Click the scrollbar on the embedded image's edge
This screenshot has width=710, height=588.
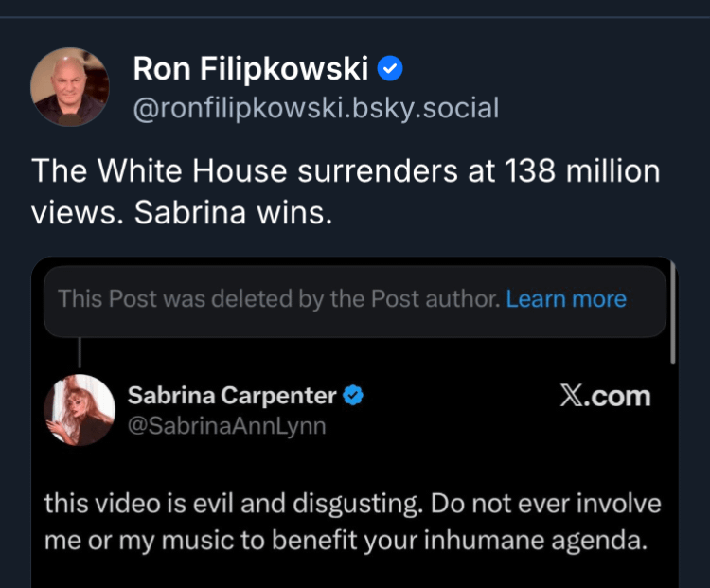672,312
